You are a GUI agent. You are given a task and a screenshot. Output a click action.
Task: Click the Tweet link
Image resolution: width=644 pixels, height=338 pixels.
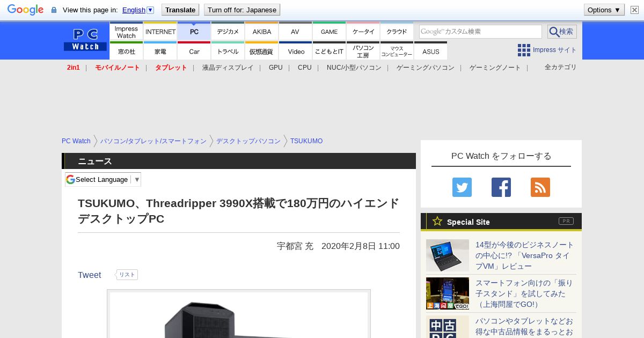(90, 275)
